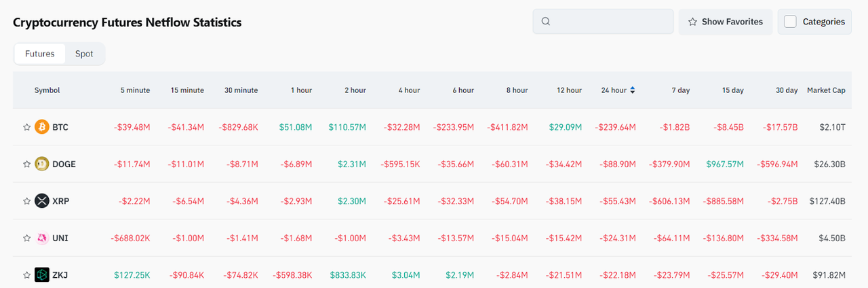Image resolution: width=868 pixels, height=288 pixels.
Task: Sort table by Market Cap header
Action: [x=825, y=90]
